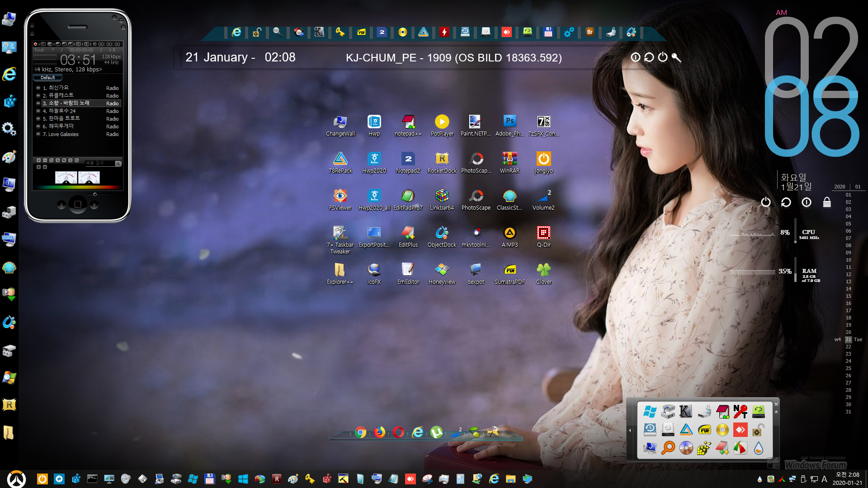The width and height of the screenshot is (868, 488).
Task: Open Windows tile icon on taskbar
Action: 243,479
